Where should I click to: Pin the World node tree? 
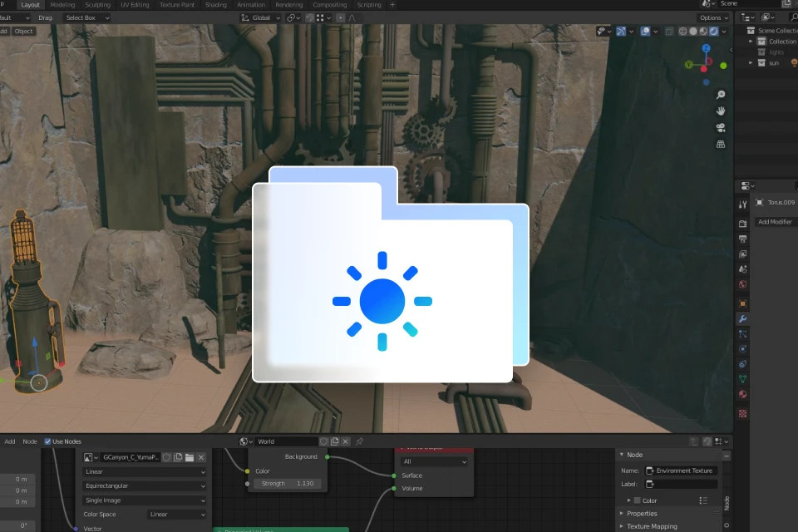[359, 441]
